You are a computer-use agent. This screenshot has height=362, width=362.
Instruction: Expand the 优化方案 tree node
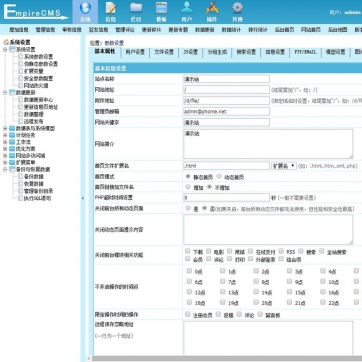pyautogui.click(x=5, y=149)
